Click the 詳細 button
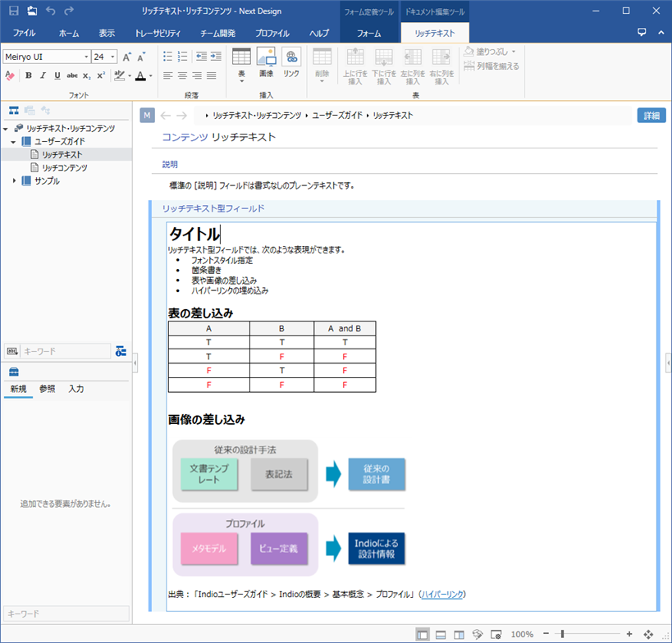This screenshot has height=643, width=672. coord(651,116)
